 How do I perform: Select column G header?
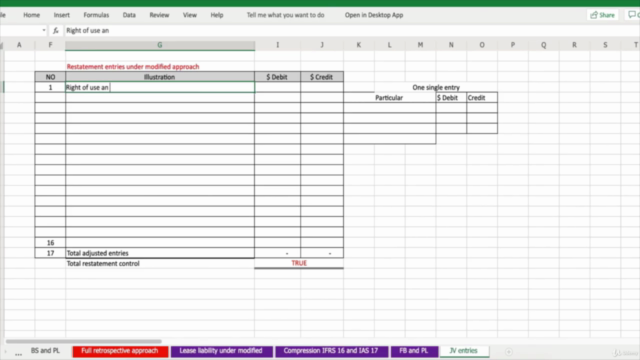point(160,45)
